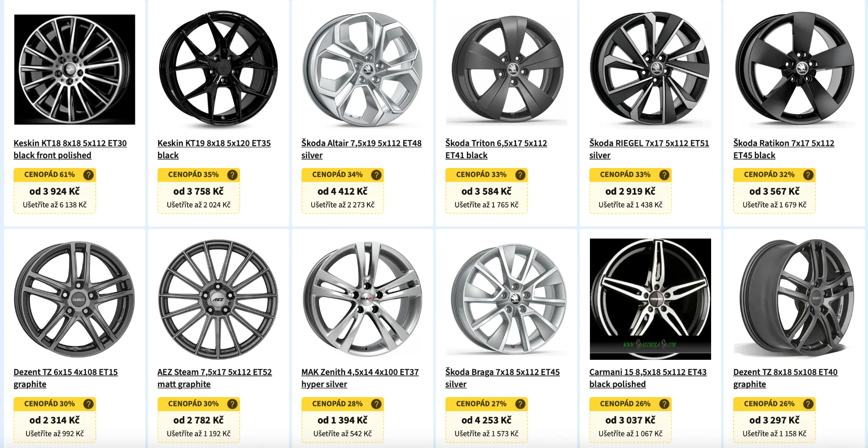This screenshot has width=868, height=448.
Task: Click the Dezent TZ 6x15 wheel image
Action: click(x=74, y=299)
